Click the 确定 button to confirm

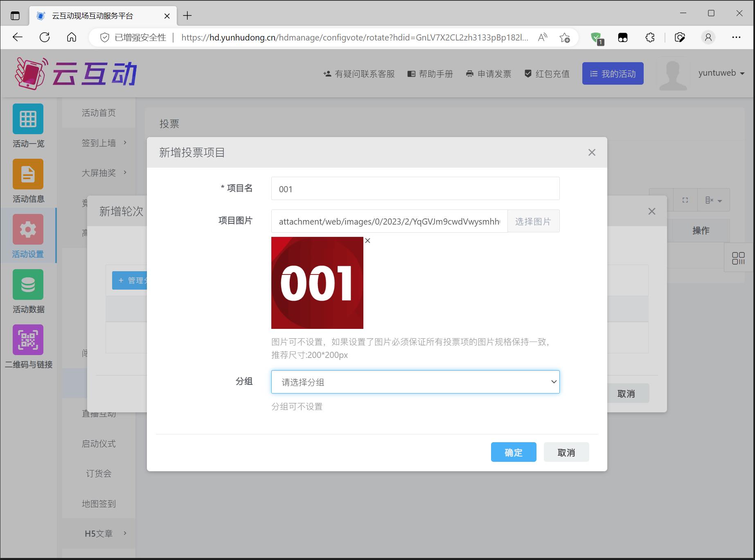[x=513, y=452]
